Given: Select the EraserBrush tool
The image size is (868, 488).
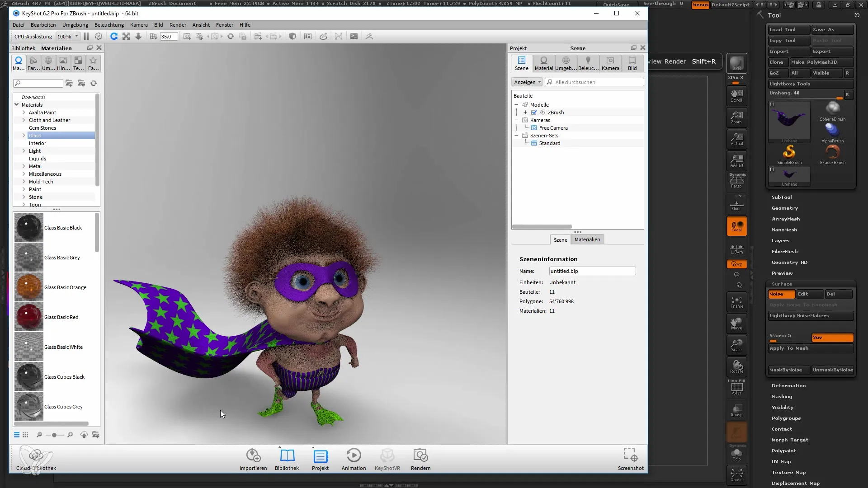Looking at the screenshot, I should tap(833, 153).
